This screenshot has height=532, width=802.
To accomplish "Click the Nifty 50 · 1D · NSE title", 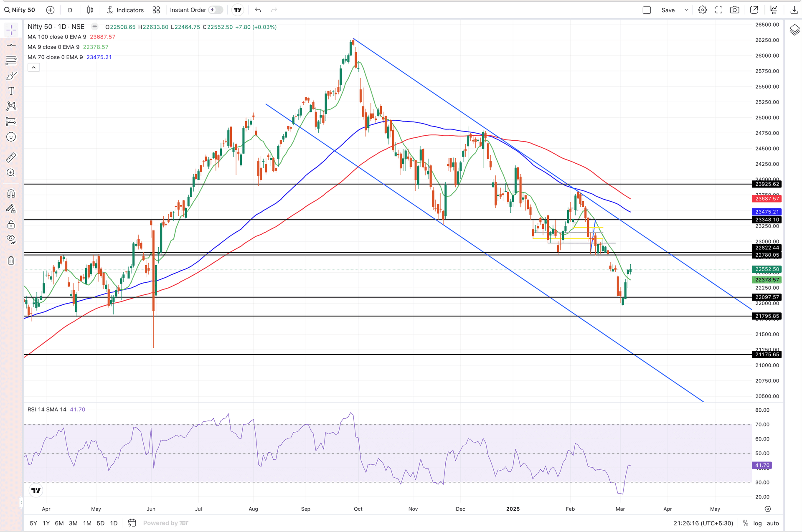I will coord(56,27).
